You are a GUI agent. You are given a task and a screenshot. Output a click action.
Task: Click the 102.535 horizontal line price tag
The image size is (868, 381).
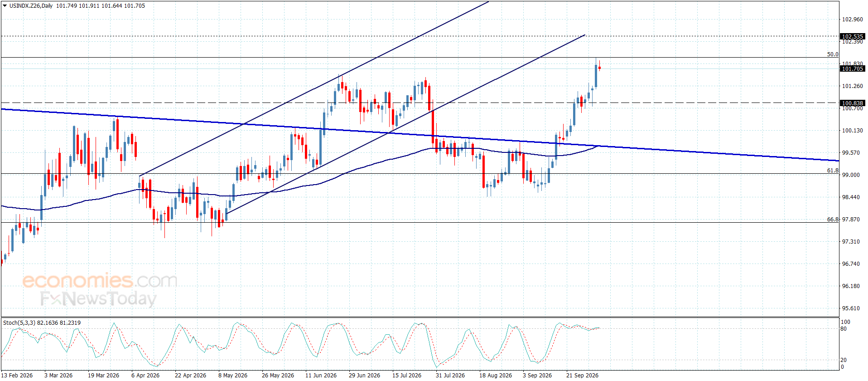[852, 36]
